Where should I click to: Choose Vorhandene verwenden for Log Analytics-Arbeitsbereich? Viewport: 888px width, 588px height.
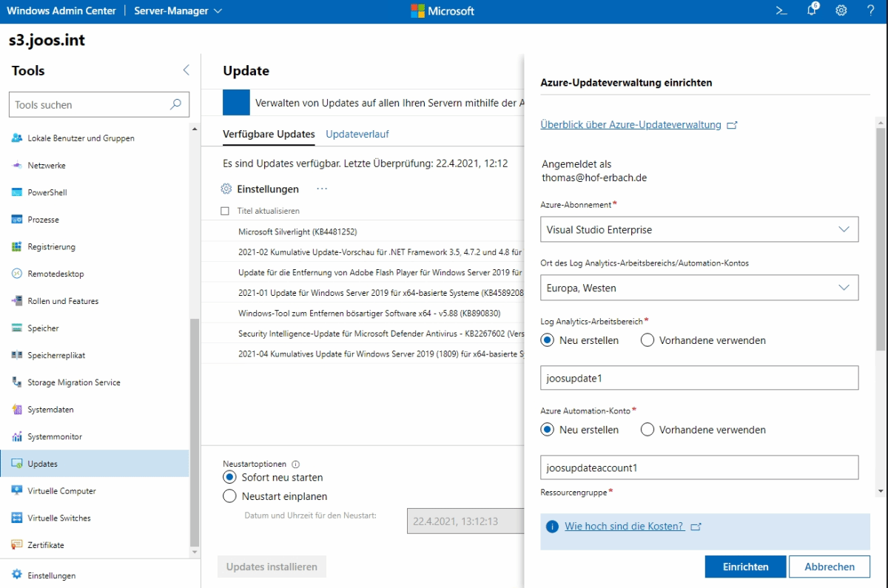coord(647,339)
